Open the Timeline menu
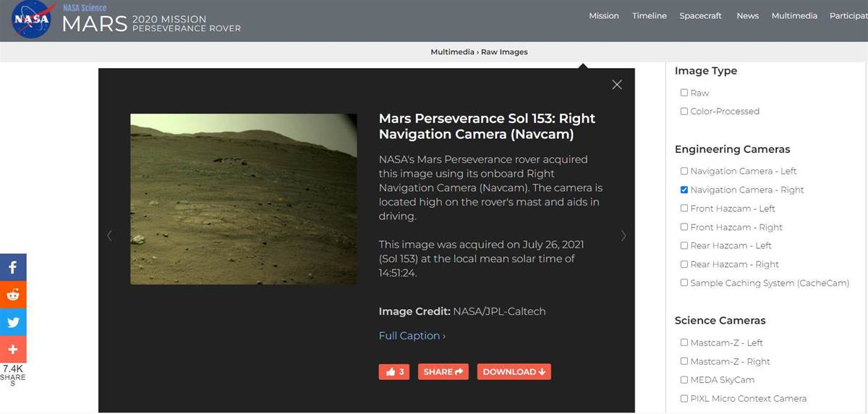 [650, 16]
